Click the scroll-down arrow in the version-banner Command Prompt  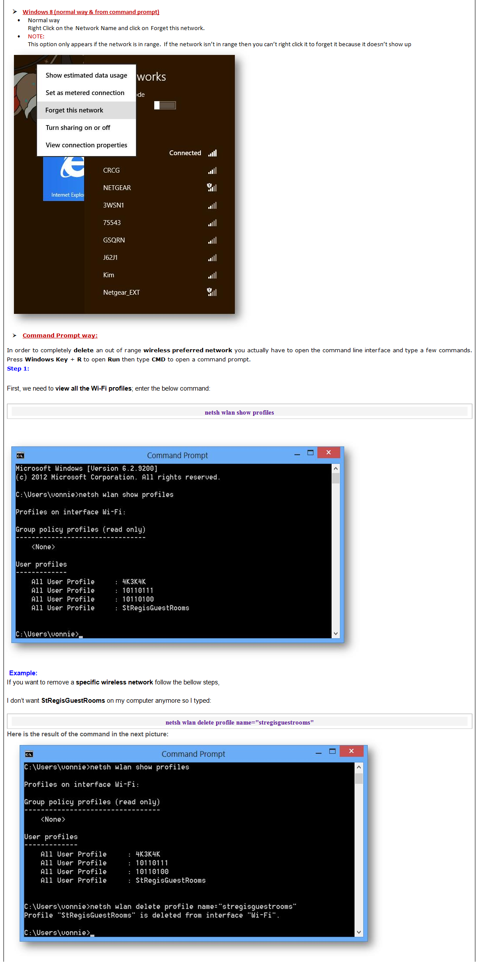coord(336,633)
